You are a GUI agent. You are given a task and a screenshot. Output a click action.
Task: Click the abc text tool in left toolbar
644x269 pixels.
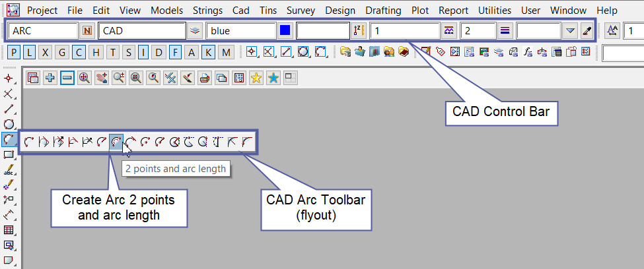[9, 169]
